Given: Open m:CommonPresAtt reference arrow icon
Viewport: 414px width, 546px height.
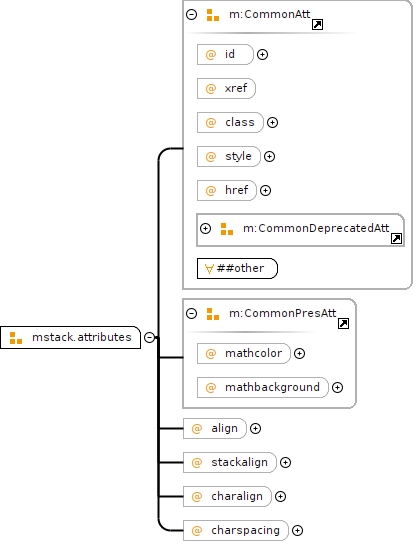Looking at the screenshot, I should point(343,323).
